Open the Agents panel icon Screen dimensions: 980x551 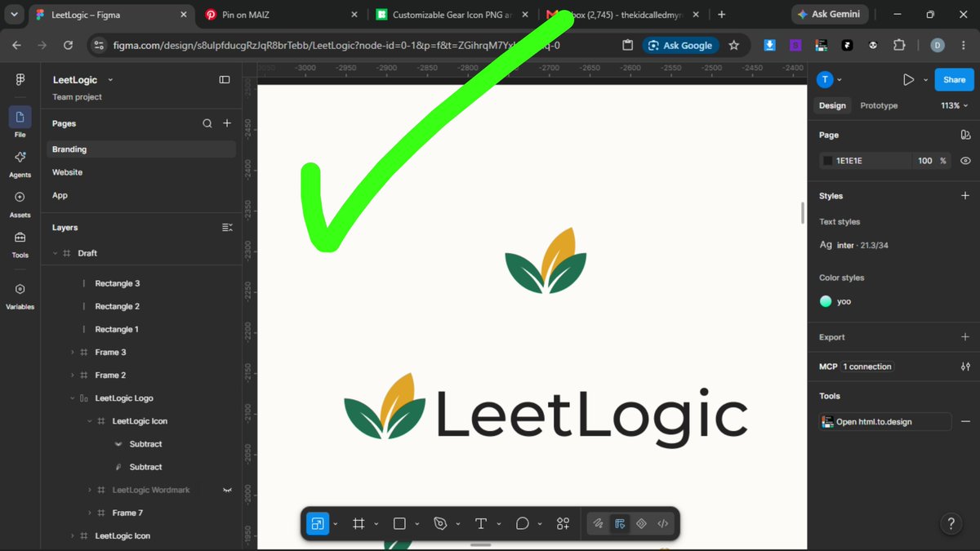coord(20,157)
